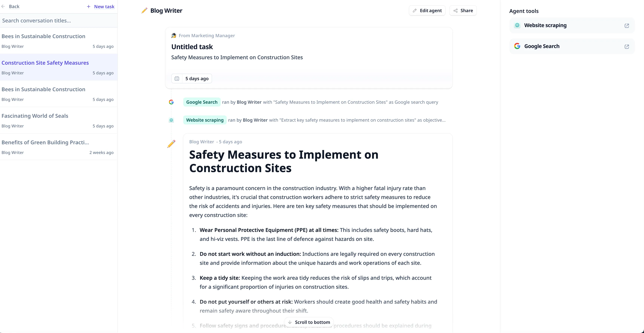Click the share icon in header
Viewport: 644px width, 333px height.
point(456,11)
